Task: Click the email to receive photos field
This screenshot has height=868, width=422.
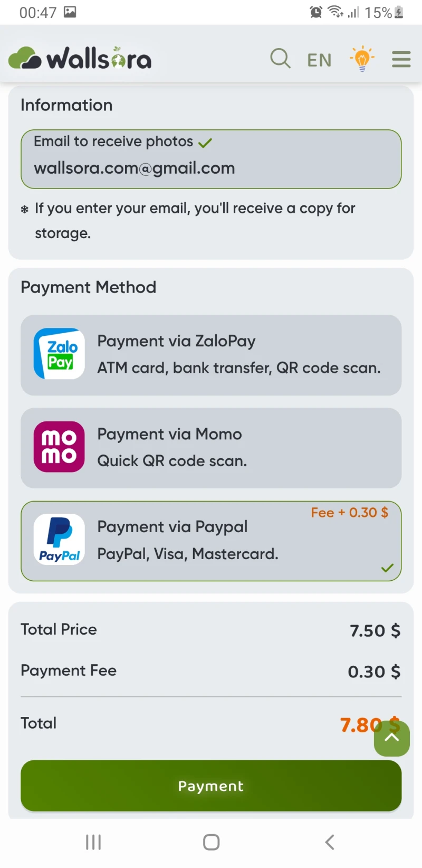Action: pos(211,159)
